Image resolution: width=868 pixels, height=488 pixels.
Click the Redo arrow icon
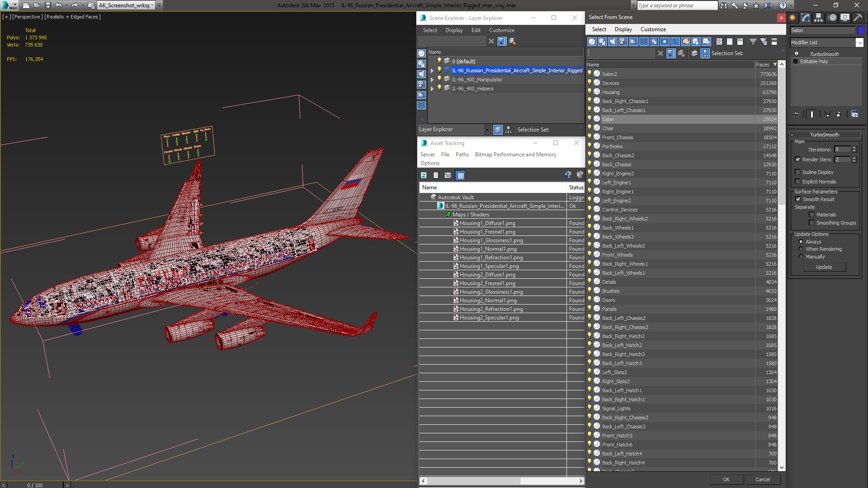tap(75, 5)
